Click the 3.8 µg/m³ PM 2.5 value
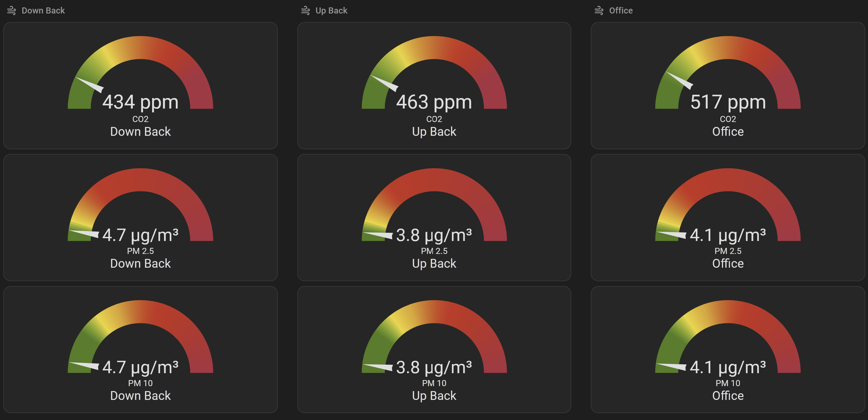This screenshot has height=420, width=868. pyautogui.click(x=434, y=235)
